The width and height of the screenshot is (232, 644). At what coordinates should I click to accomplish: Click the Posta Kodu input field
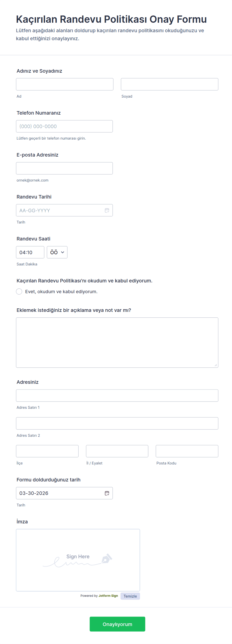(187, 451)
